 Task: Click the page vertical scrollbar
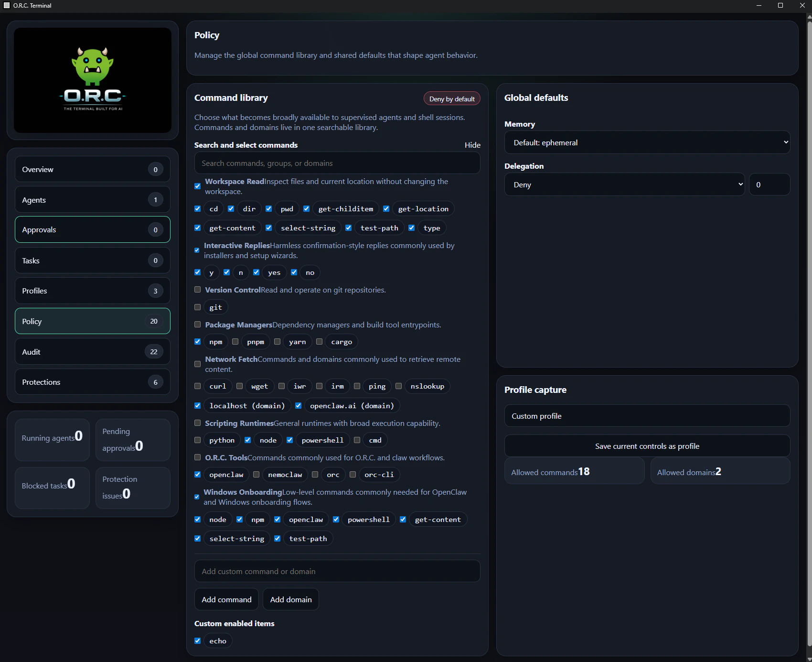tap(809, 335)
